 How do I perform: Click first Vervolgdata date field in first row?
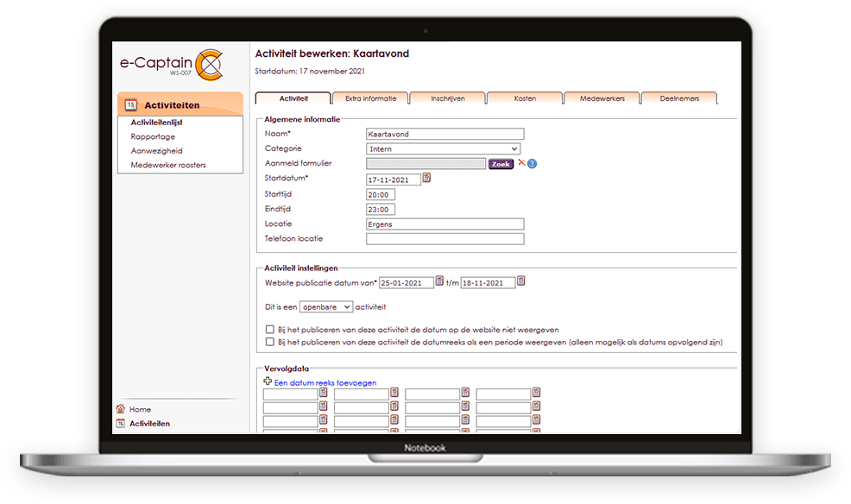(x=290, y=394)
